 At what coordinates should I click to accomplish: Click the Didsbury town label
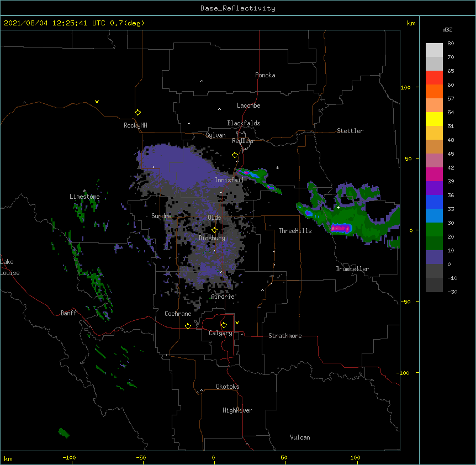click(x=212, y=238)
